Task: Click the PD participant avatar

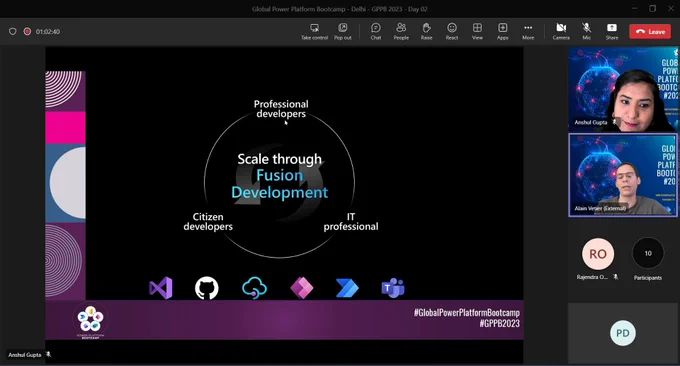Action: pos(623,333)
